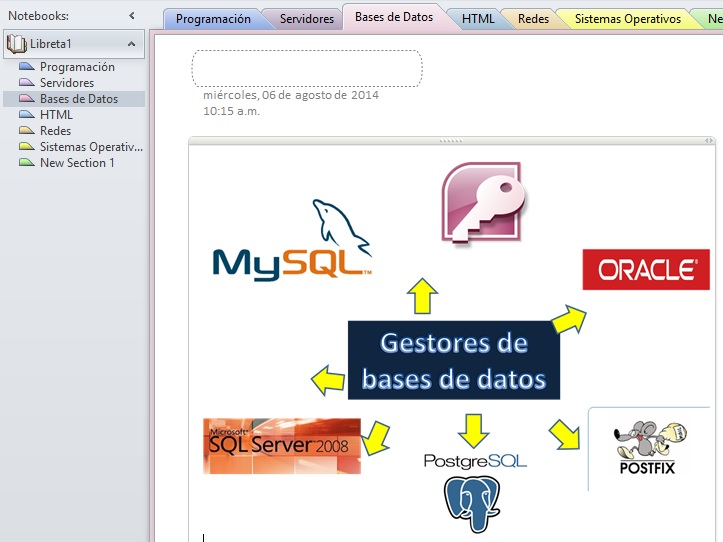Collapse the Libreta1 notebook chevron
The width and height of the screenshot is (723, 542).
[x=131, y=44]
